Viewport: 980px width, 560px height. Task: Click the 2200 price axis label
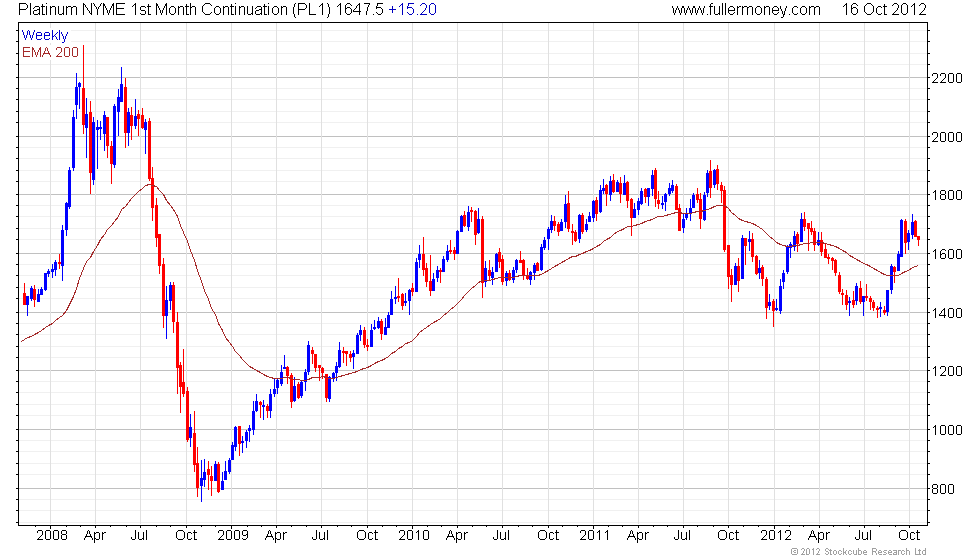[946, 79]
